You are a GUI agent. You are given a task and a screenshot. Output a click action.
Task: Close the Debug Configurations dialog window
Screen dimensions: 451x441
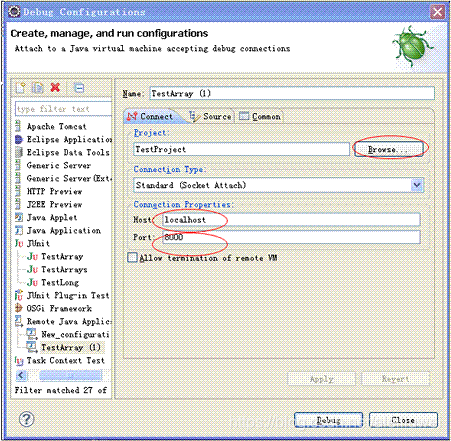[x=437, y=12]
